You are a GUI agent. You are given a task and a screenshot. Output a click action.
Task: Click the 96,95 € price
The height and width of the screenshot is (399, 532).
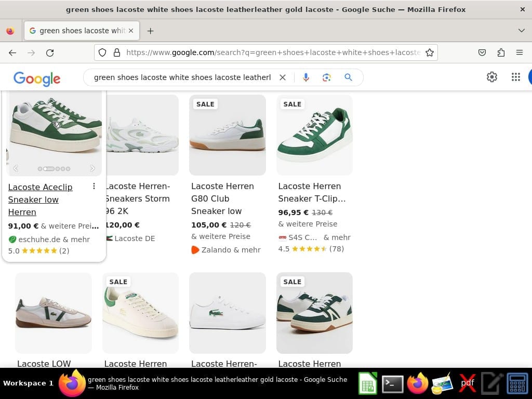pyautogui.click(x=293, y=212)
